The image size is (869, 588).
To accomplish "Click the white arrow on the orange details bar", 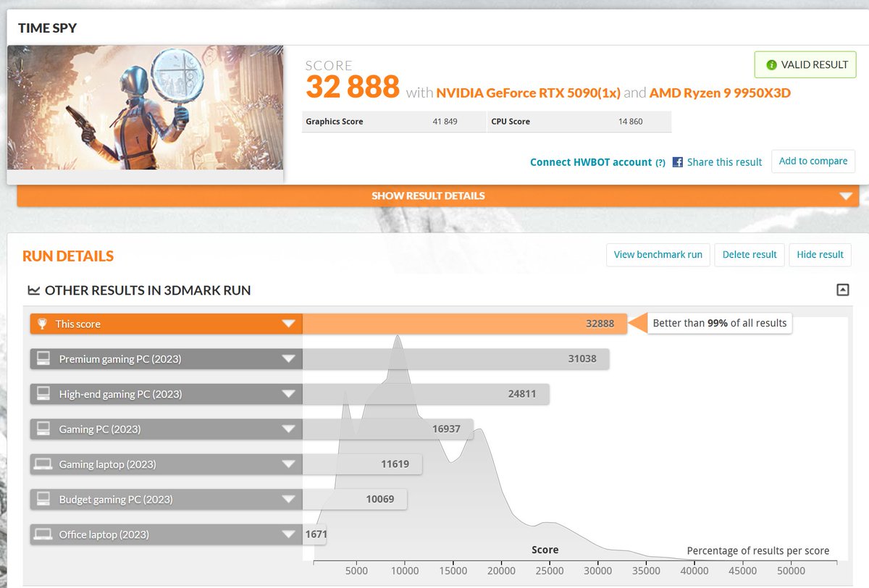I will [x=845, y=196].
